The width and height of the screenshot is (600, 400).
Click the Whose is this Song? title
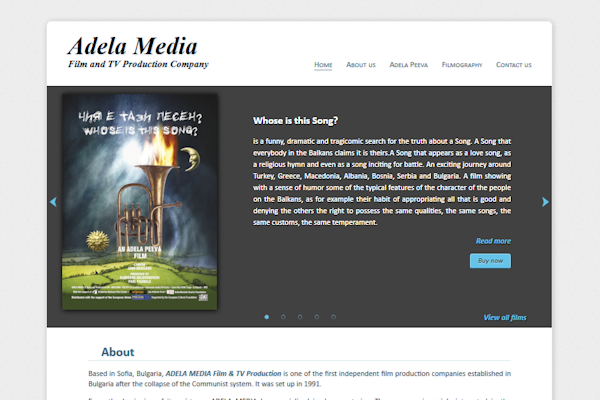pos(295,121)
